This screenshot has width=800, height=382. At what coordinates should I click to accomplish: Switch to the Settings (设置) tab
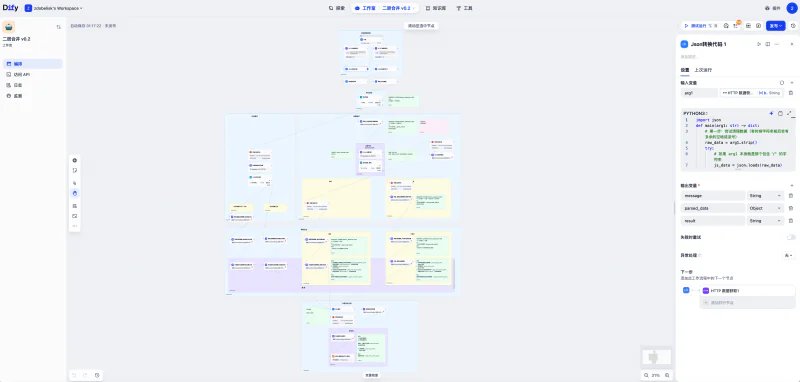tap(685, 70)
